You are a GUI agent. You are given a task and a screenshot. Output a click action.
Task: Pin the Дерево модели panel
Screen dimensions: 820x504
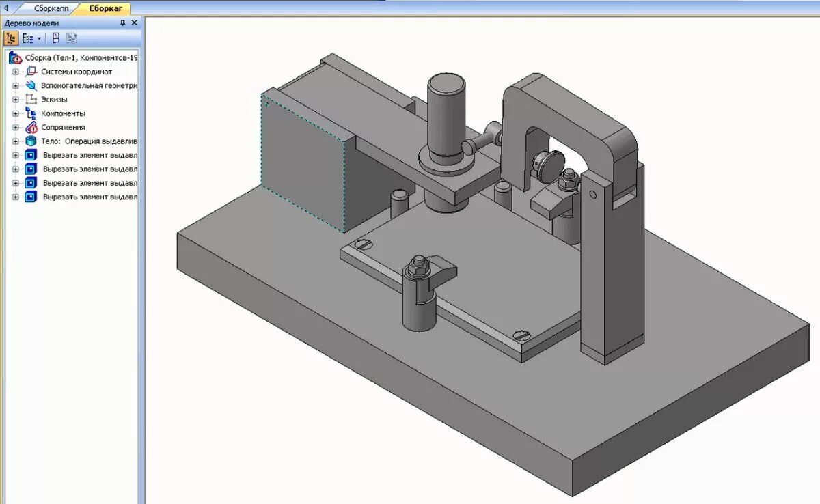(123, 23)
